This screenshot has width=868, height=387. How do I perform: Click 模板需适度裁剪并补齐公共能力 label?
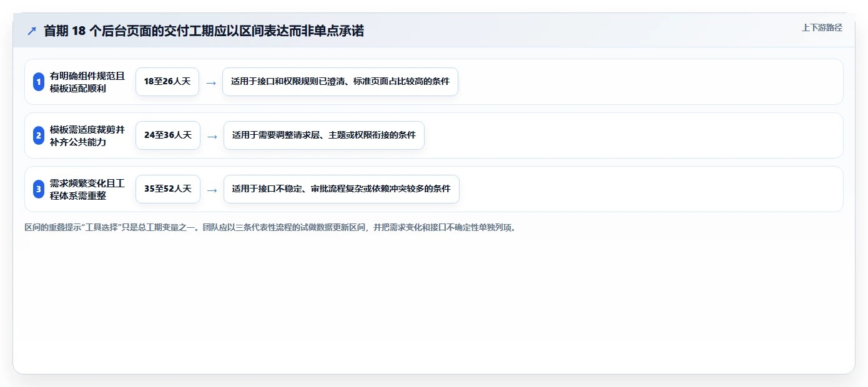coord(87,135)
